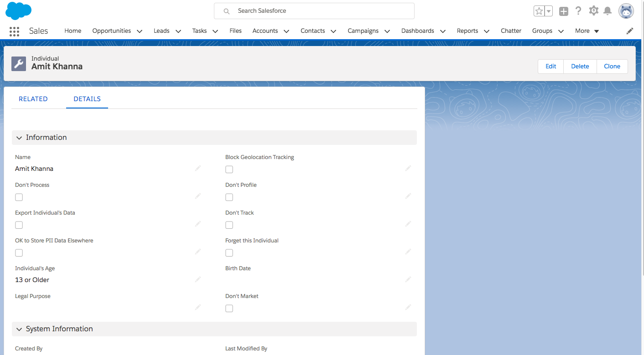Open the Reports tab dropdown chevron
644x355 pixels.
(x=487, y=31)
